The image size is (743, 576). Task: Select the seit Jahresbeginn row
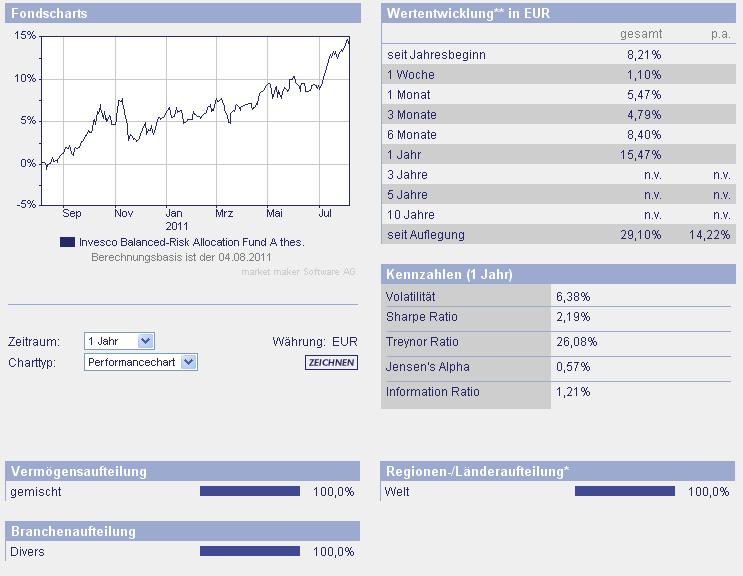click(x=559, y=55)
